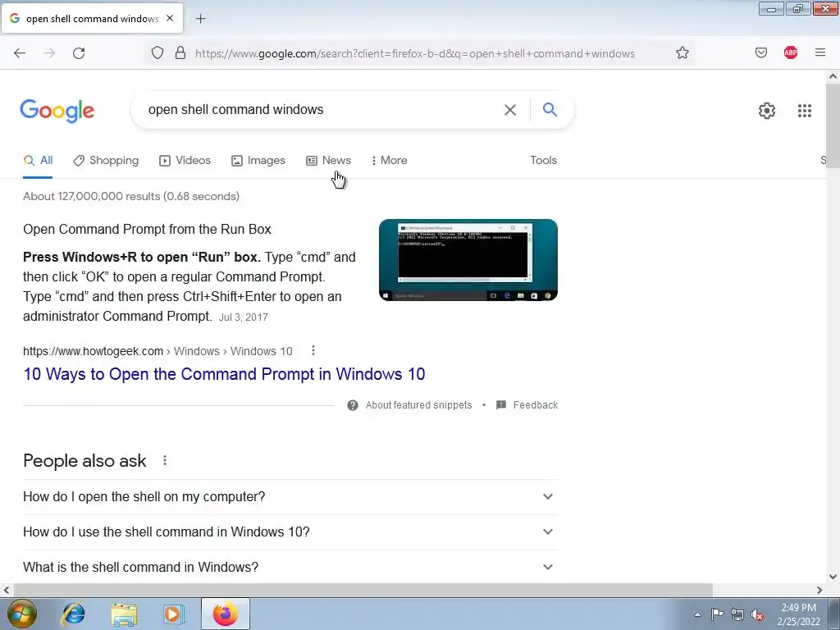Show hidden system tray icons

[697, 614]
